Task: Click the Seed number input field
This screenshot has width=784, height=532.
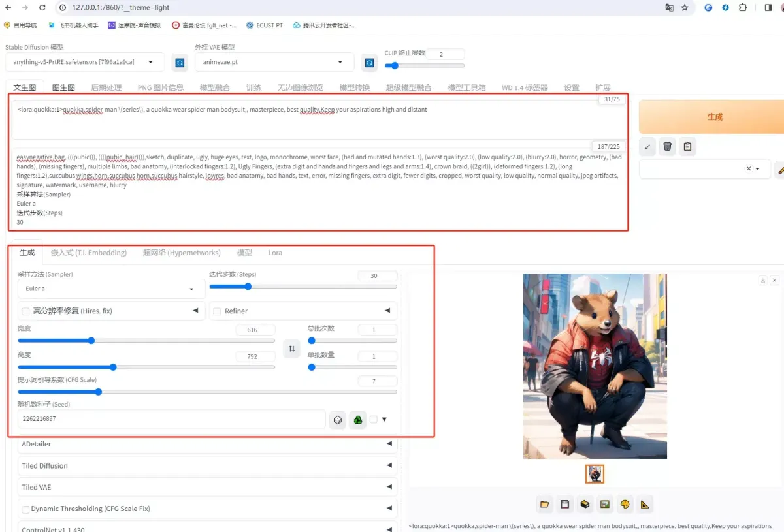Action: click(x=171, y=419)
